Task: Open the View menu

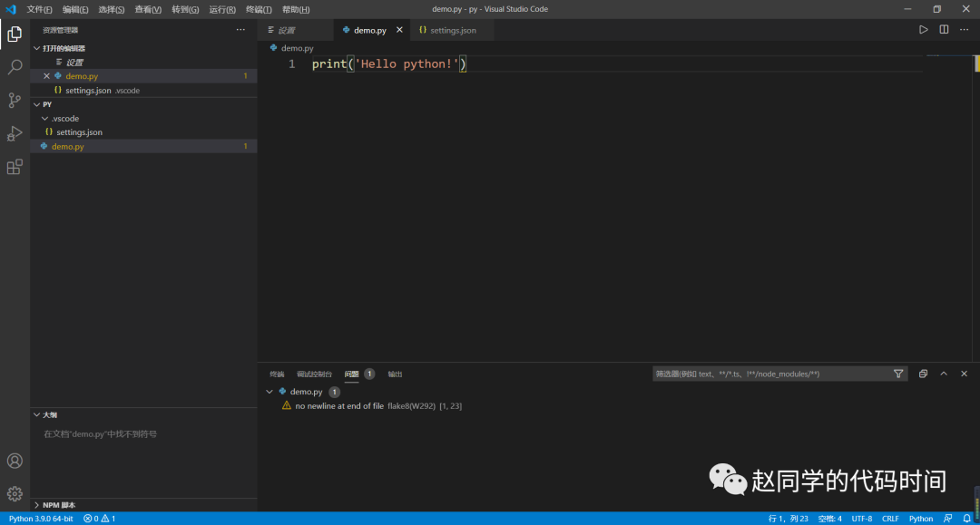Action: point(148,9)
